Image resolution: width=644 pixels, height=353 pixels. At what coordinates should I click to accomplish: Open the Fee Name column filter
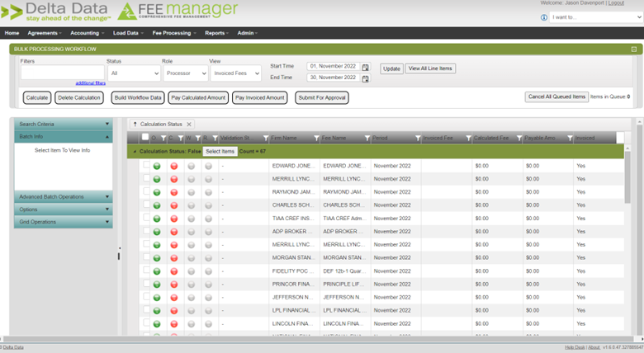(367, 139)
